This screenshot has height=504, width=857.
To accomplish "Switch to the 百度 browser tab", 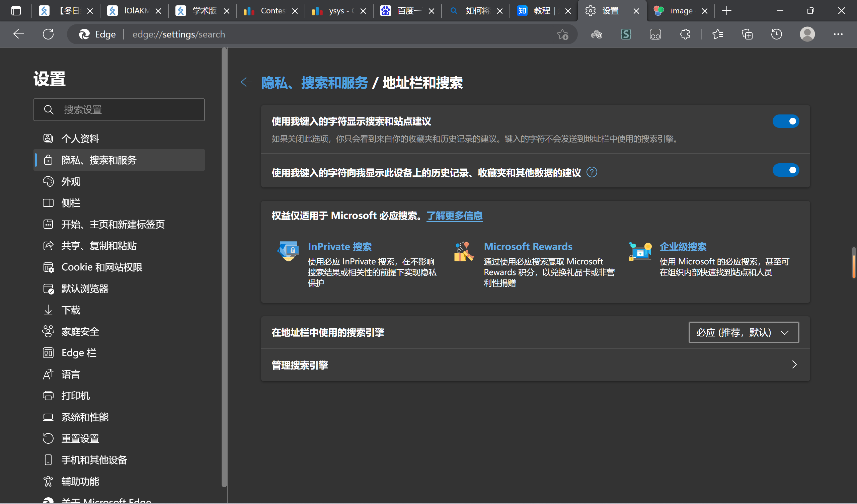I will pos(407,11).
